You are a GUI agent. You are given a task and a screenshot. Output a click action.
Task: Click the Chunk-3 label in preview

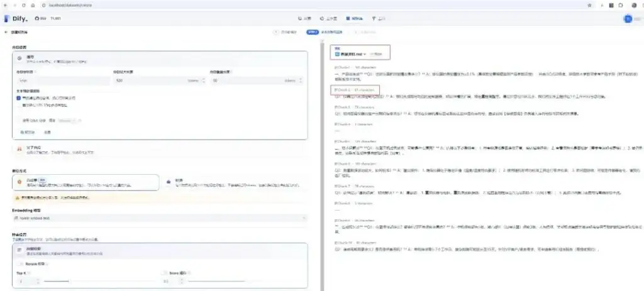tap(343, 107)
